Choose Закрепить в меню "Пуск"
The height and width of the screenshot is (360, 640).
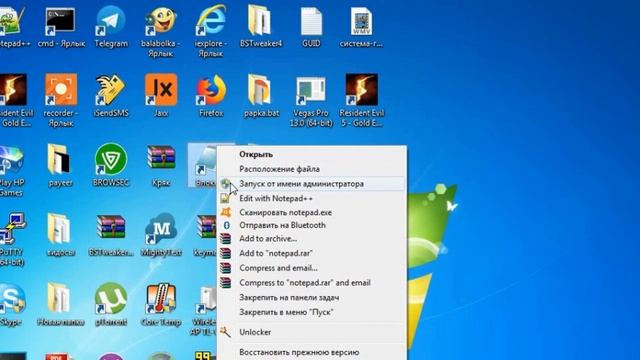click(x=312, y=312)
